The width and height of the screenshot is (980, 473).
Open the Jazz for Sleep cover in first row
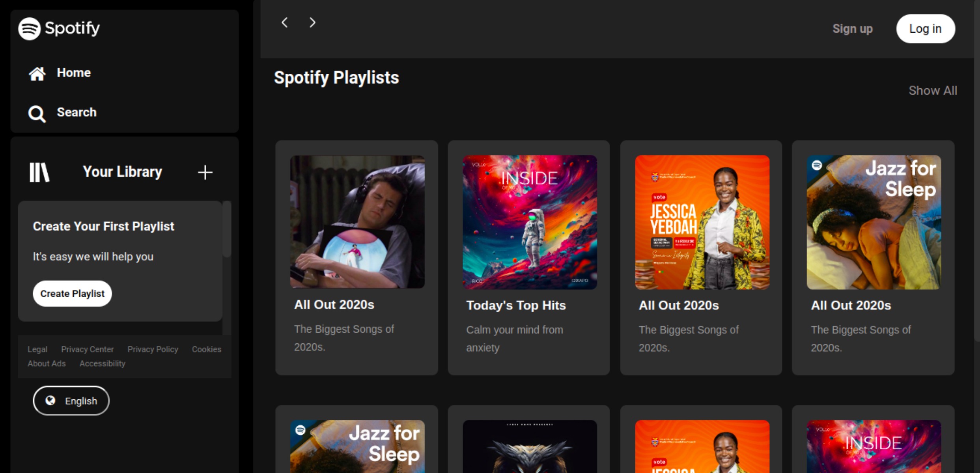(x=874, y=222)
